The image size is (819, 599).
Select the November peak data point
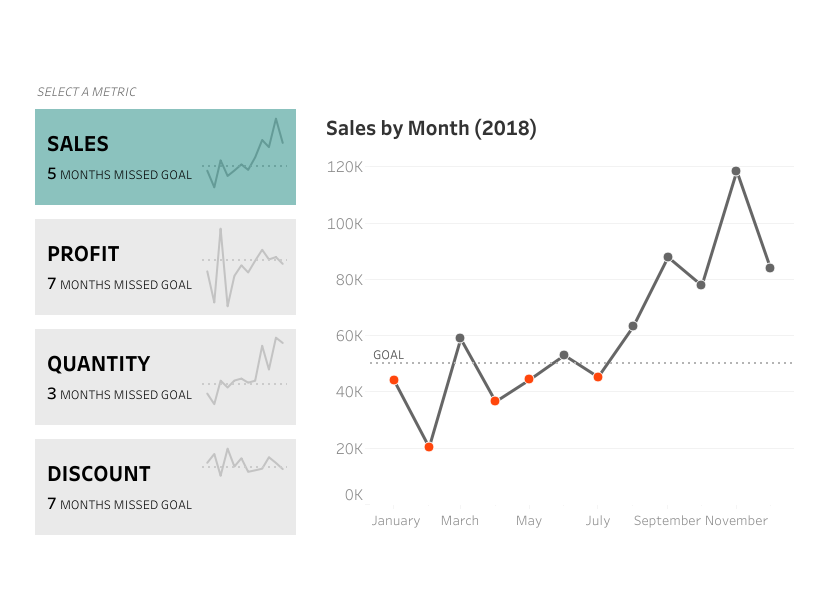click(737, 171)
